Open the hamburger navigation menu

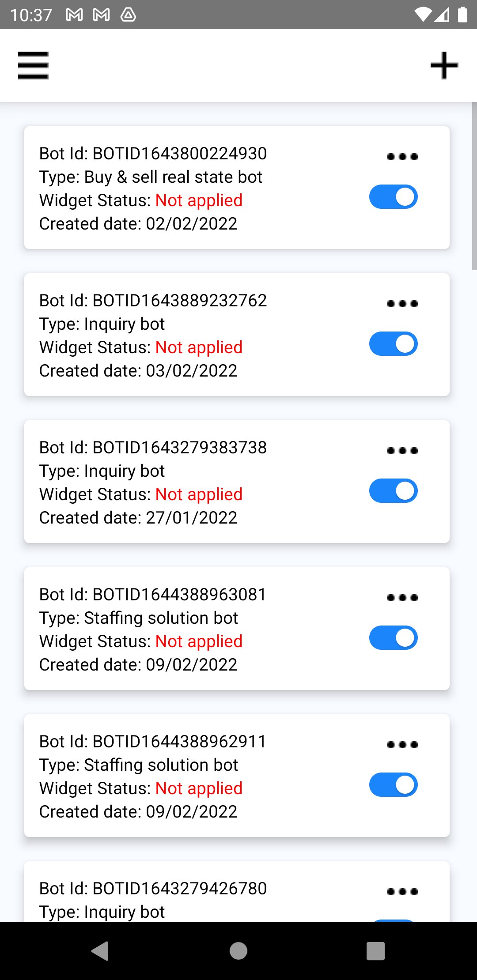(33, 65)
